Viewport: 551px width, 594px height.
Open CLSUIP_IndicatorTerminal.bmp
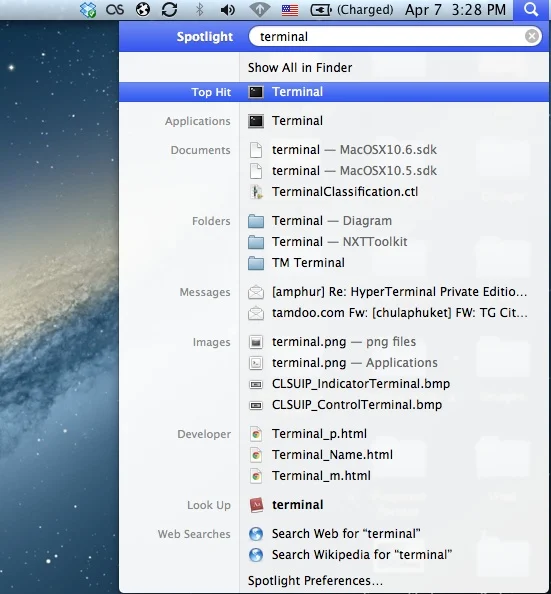[x=361, y=384]
